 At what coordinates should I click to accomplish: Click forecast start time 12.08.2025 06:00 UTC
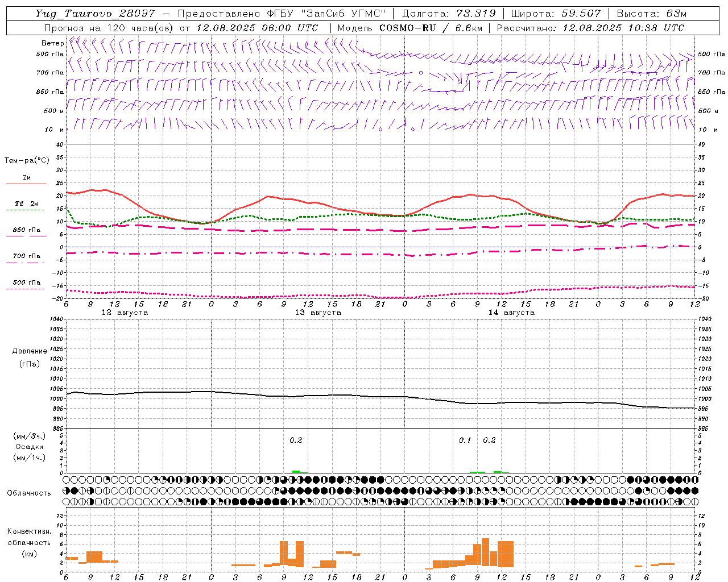pos(257,28)
